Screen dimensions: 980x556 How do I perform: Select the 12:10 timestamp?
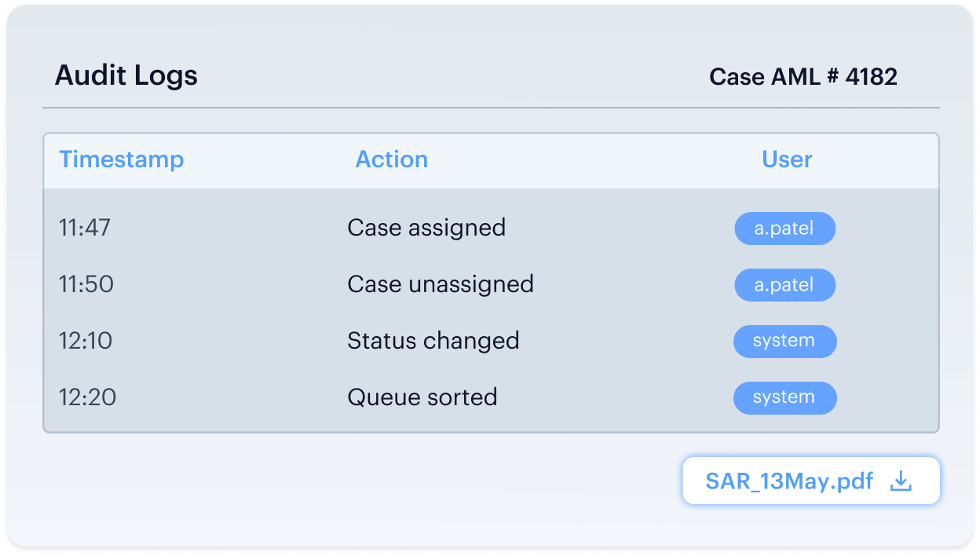tap(86, 341)
